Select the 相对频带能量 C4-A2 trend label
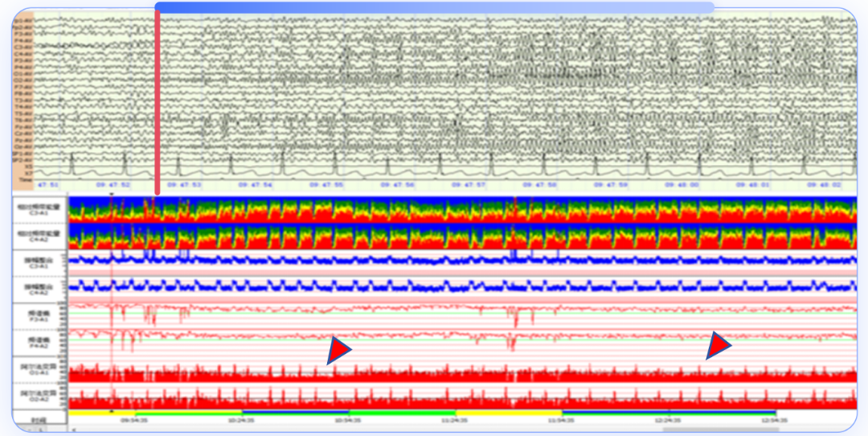 (39, 236)
